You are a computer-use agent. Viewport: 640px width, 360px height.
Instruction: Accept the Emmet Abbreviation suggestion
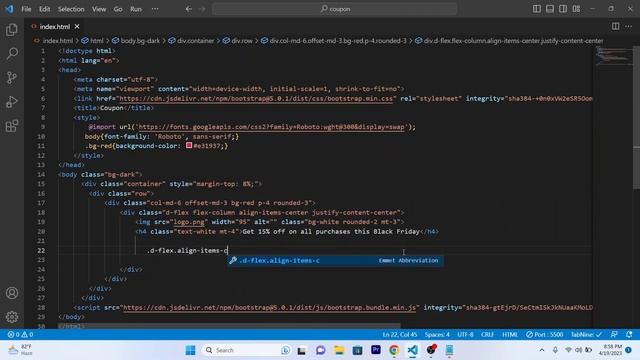(336, 260)
